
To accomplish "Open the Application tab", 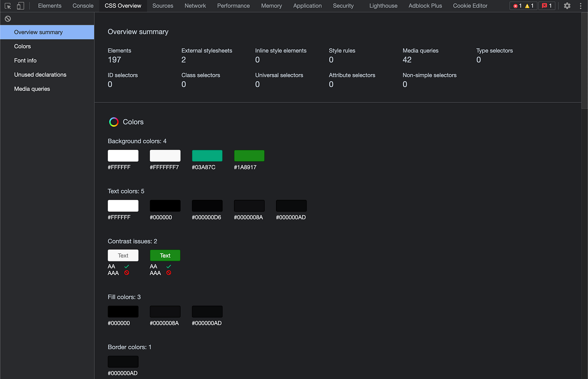I will [x=307, y=6].
